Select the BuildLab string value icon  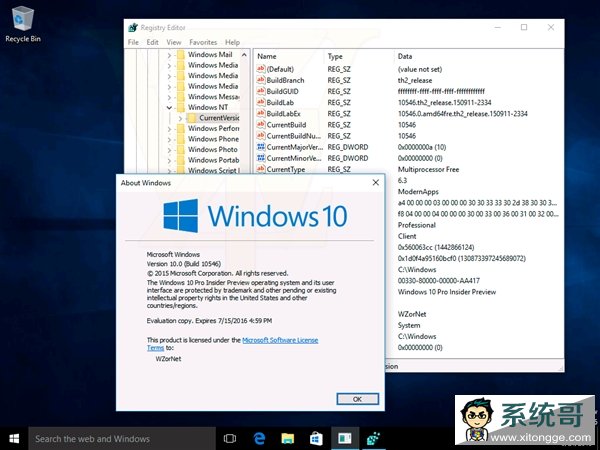pos(261,102)
